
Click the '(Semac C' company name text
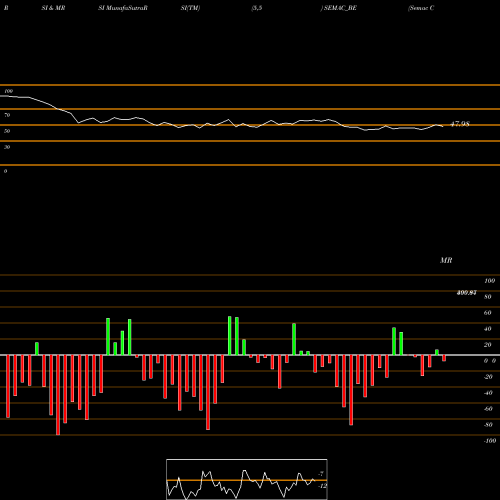421,8
